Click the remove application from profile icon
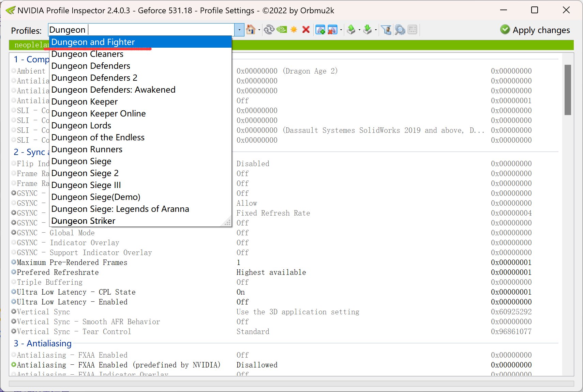Screen dimensions: 583x392 332,30
